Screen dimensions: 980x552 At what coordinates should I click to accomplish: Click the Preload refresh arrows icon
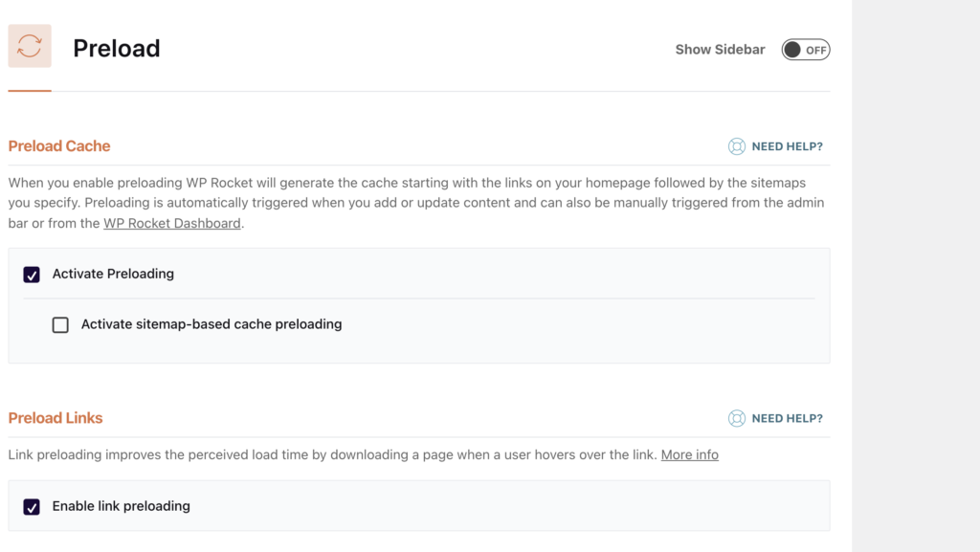tap(30, 46)
